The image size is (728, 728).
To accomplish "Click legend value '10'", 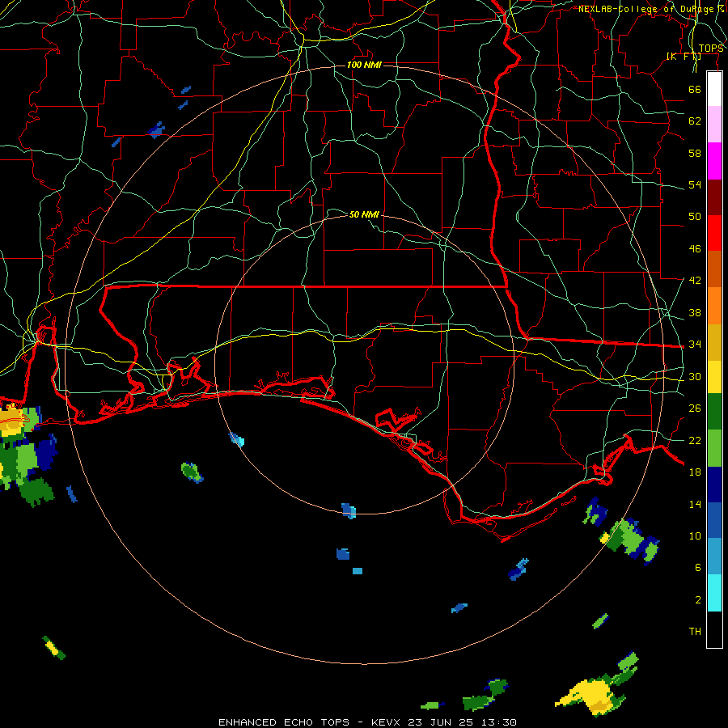I will pyautogui.click(x=695, y=536).
